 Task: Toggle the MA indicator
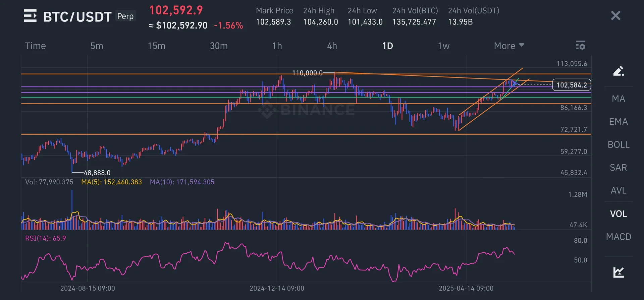tap(619, 99)
